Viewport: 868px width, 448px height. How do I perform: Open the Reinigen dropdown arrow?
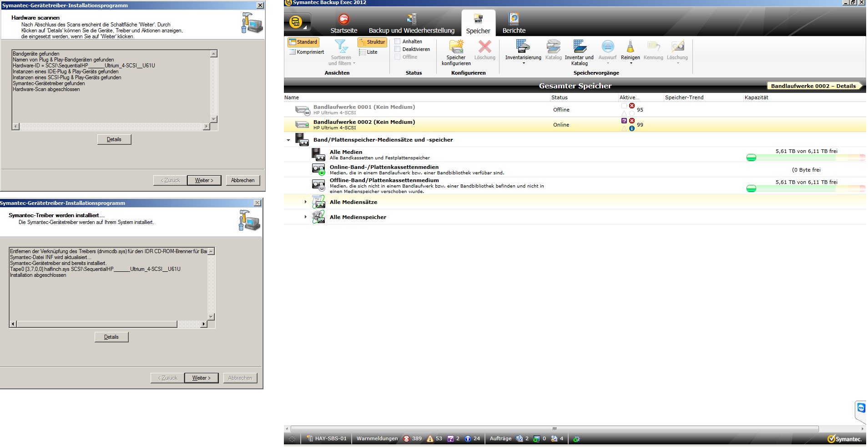point(631,63)
